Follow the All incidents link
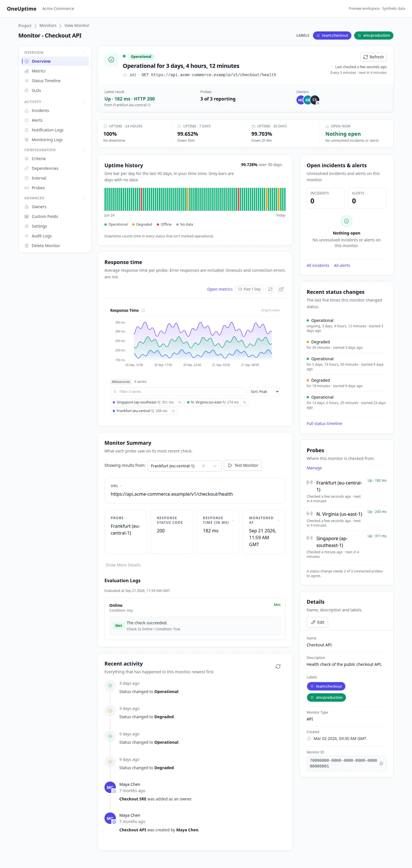The image size is (412, 868). tap(318, 265)
